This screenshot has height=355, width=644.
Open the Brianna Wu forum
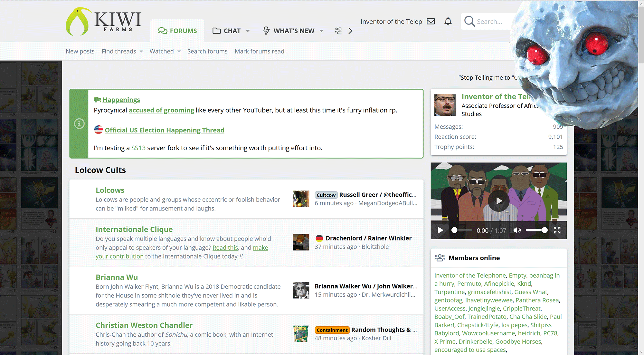pos(117,277)
